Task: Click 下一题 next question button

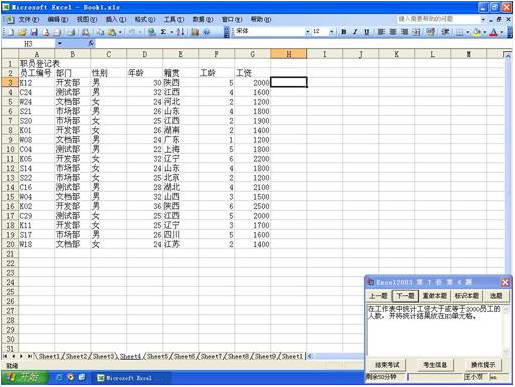Action: point(405,296)
